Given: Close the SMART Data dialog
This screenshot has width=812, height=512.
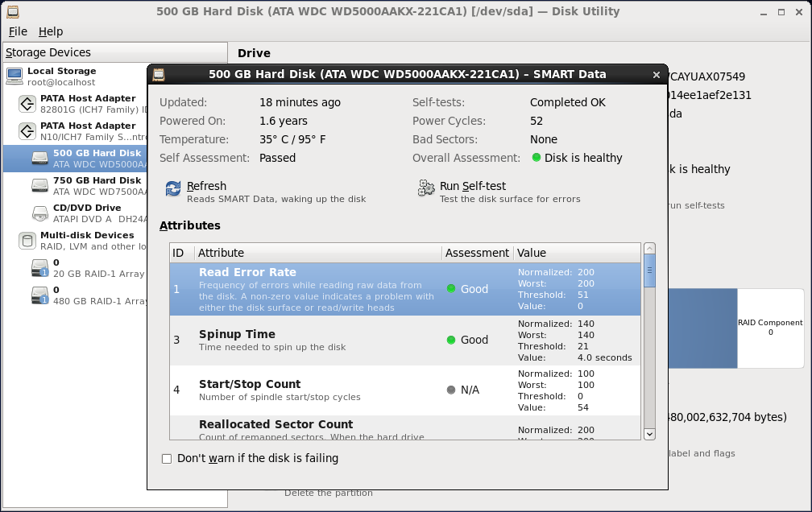Looking at the screenshot, I should (657, 75).
